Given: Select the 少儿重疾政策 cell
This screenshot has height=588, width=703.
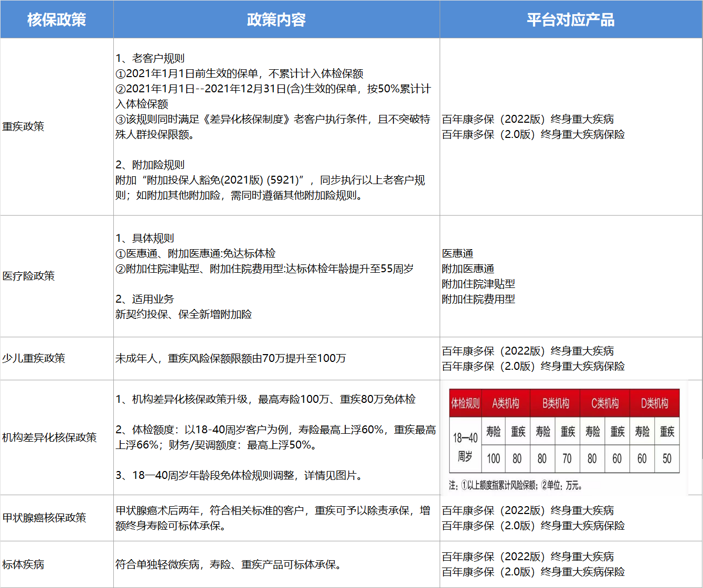Looking at the screenshot, I should pyautogui.click(x=34, y=358).
